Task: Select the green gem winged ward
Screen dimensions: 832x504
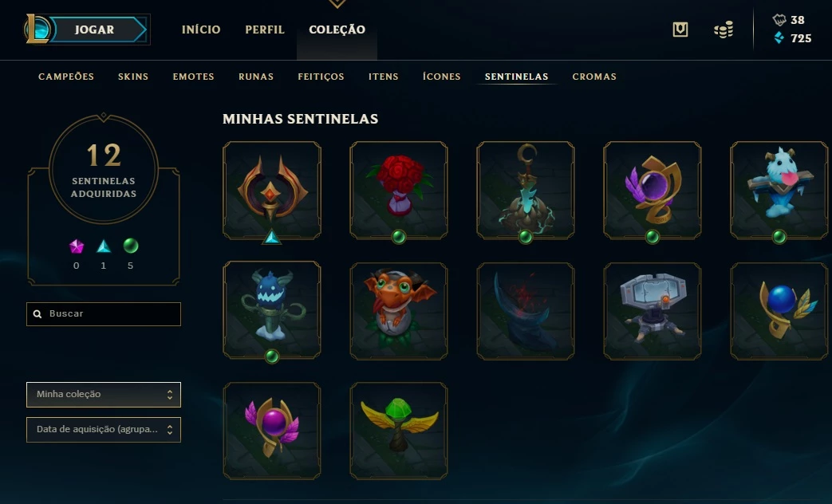Action: click(399, 431)
